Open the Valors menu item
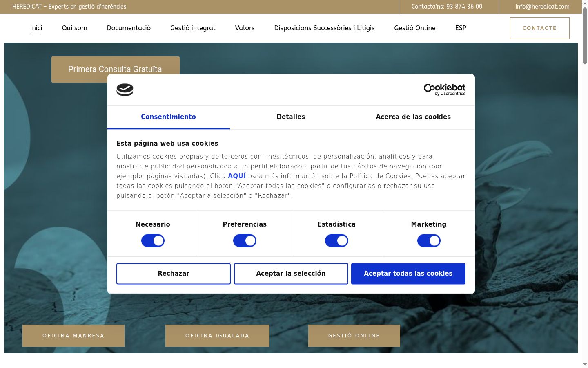 [x=245, y=28]
